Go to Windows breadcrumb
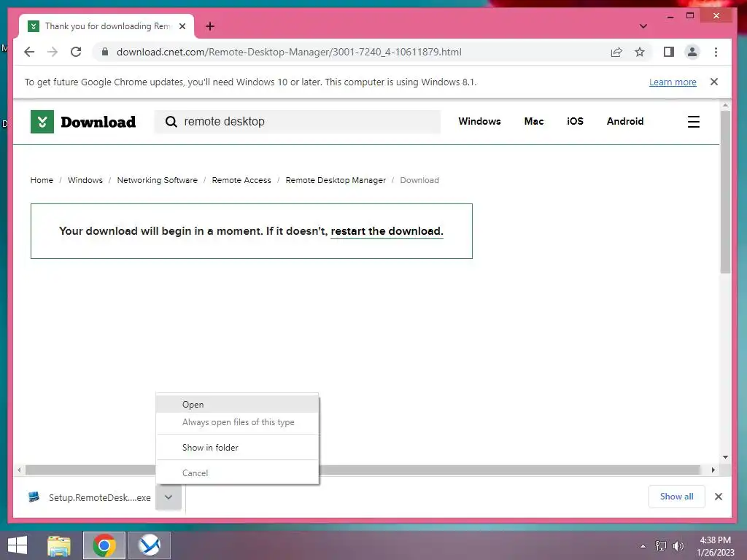The height and width of the screenshot is (560, 747). 85,180
